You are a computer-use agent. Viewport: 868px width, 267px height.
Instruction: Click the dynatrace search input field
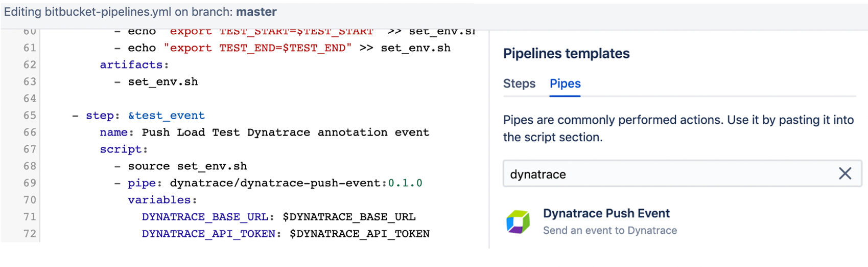tap(682, 174)
